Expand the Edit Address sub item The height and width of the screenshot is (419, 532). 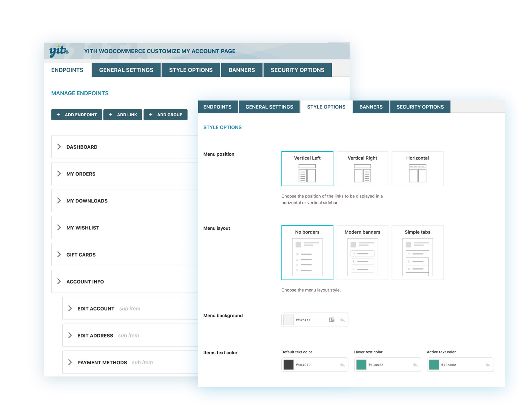[x=70, y=335]
